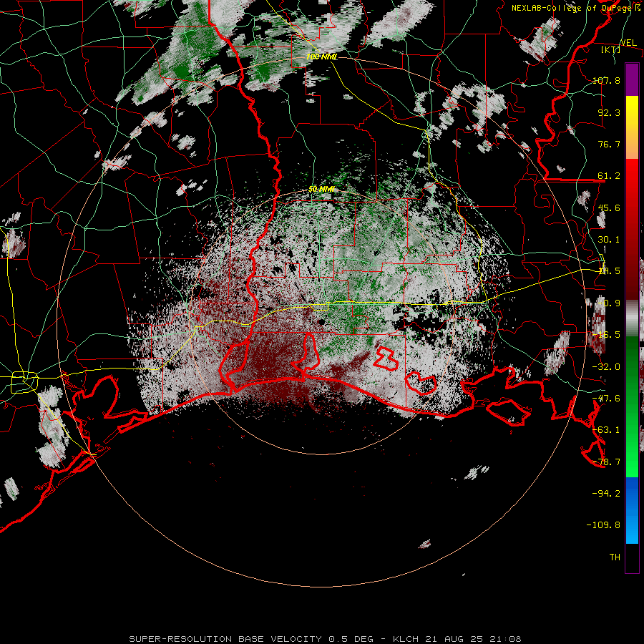The image size is (644, 644).
Task: Select the 76.7 legend value
Action: coord(609,144)
